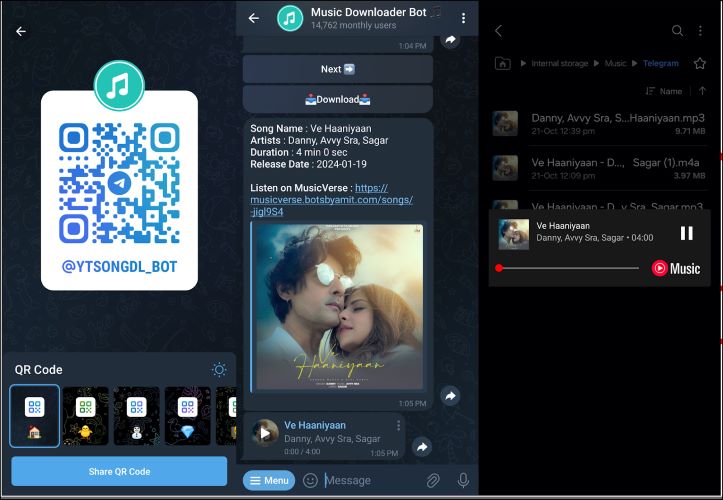Add Telegram folder to favorites star
The image size is (723, 500).
click(700, 63)
